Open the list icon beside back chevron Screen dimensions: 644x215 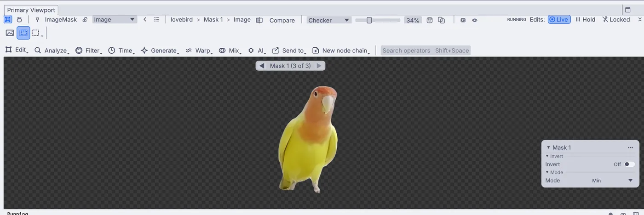tap(157, 20)
